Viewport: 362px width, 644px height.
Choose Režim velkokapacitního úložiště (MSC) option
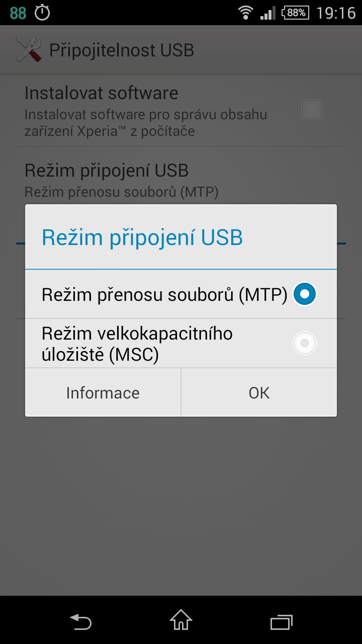(x=181, y=343)
